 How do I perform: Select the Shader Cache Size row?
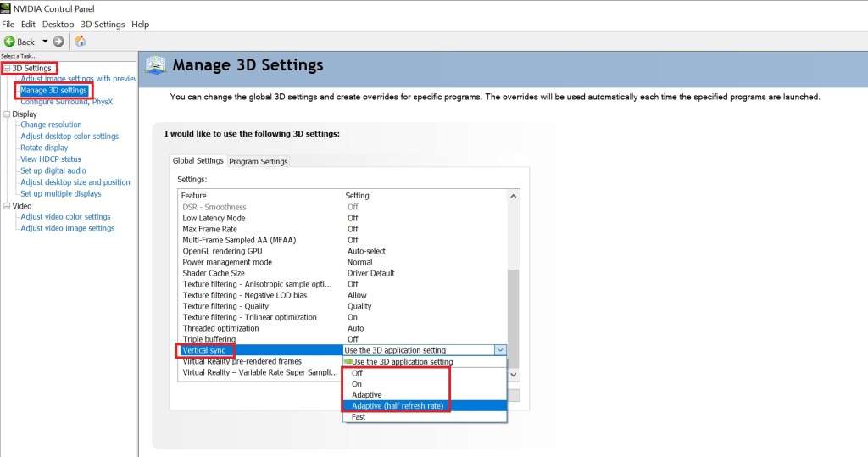click(x=342, y=273)
